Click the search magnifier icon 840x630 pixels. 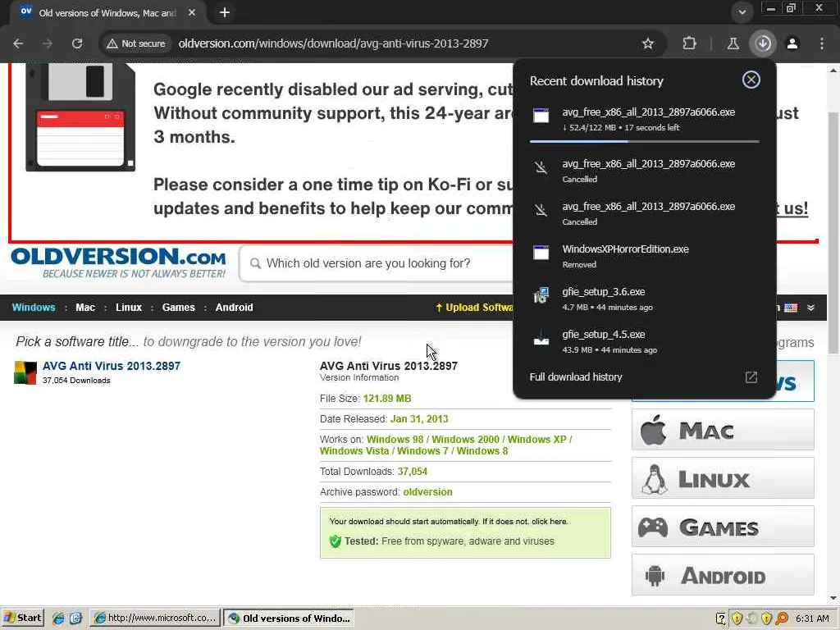pyautogui.click(x=256, y=263)
